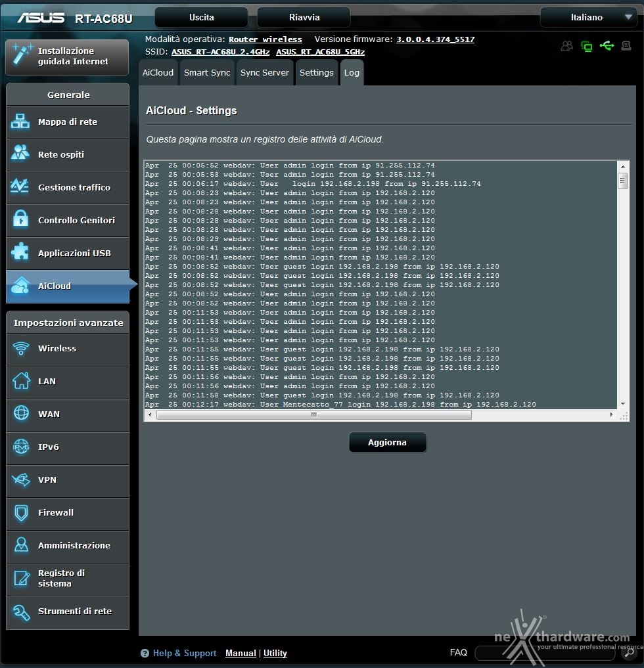Switch to the AiCloud tab
Viewport: 644px width, 668px height.
point(158,72)
